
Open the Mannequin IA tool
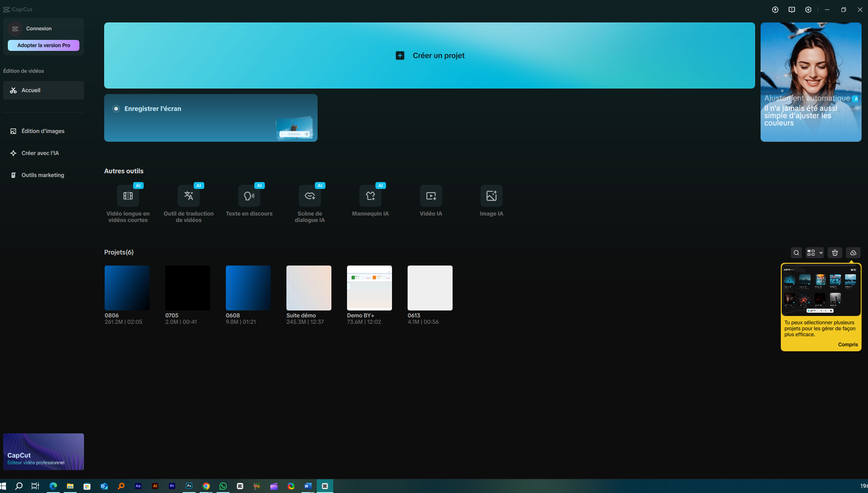(370, 200)
